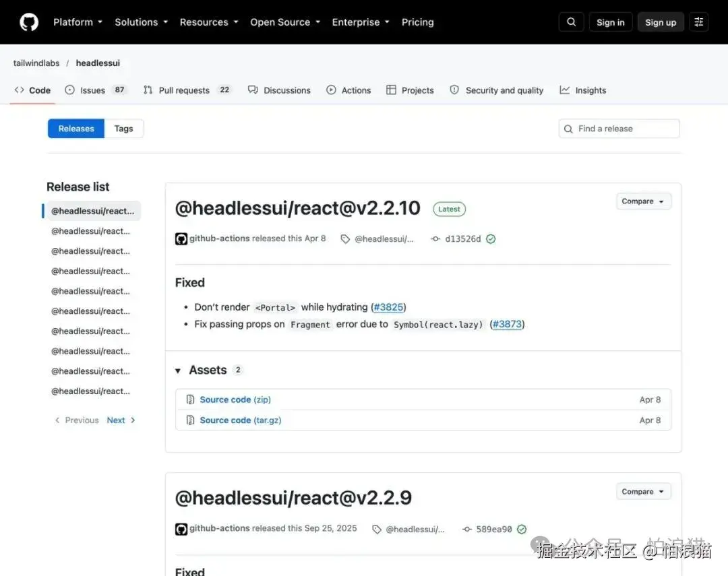The height and width of the screenshot is (576, 728).
Task: Click the green verified check beside d13526d
Action: point(491,238)
